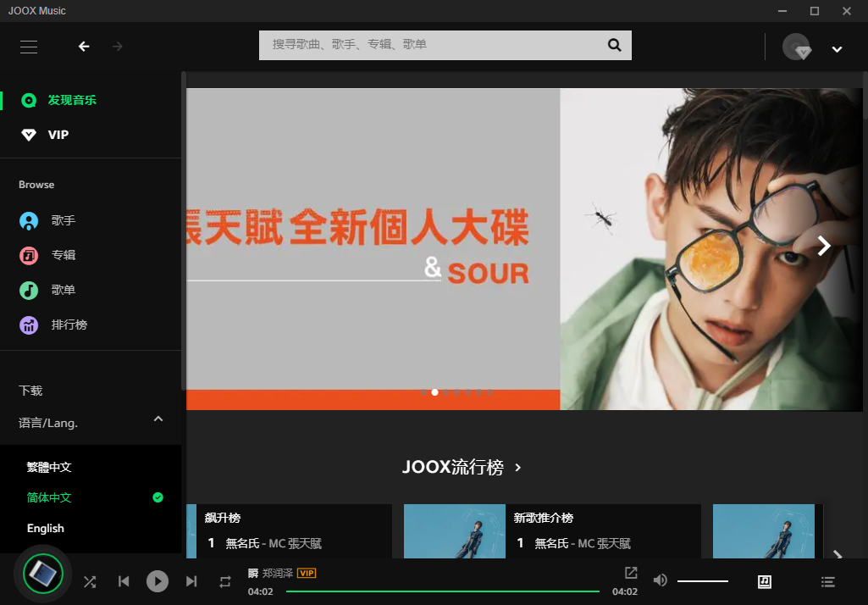Seek on the green playback progress bar
The image size is (868, 605).
click(443, 591)
